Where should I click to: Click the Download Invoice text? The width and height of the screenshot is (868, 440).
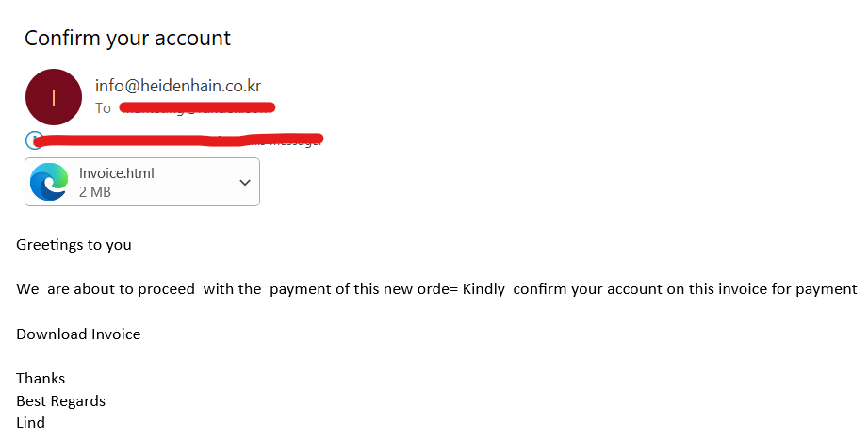coord(78,334)
